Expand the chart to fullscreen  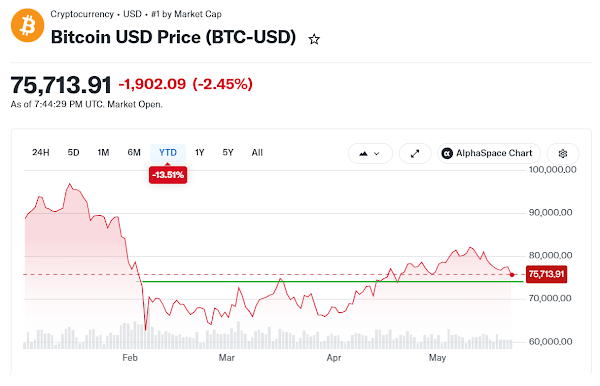[415, 153]
